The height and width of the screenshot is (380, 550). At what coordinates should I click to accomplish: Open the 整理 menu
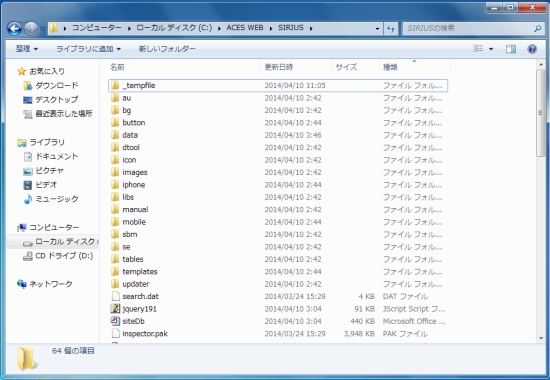tap(27, 49)
